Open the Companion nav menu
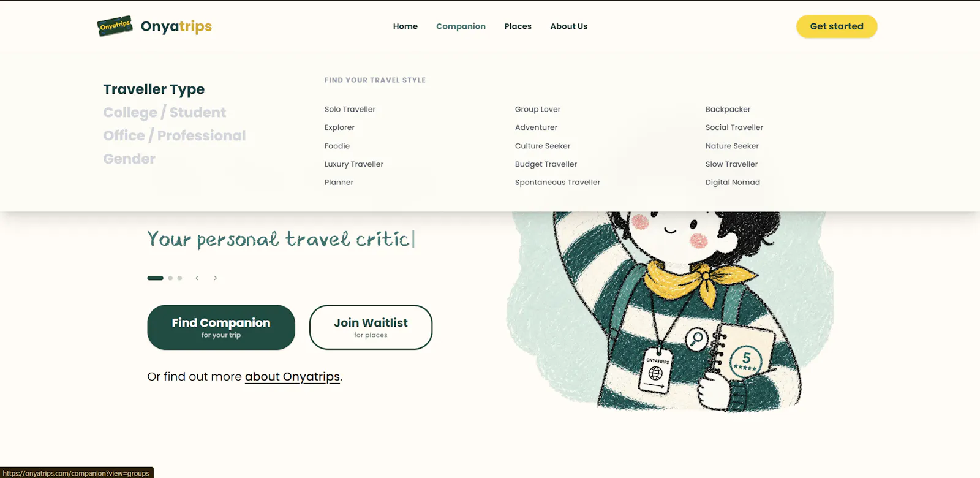 pos(461,26)
